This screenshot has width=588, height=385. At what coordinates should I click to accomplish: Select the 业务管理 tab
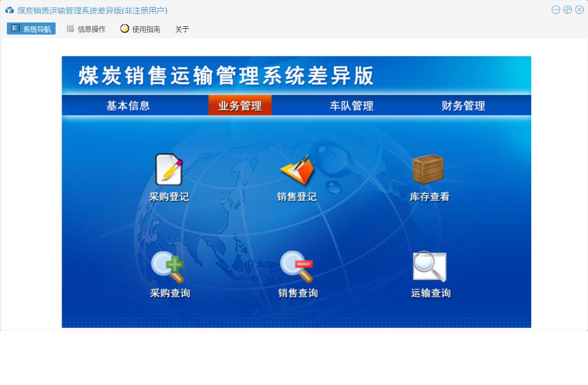[x=240, y=106]
